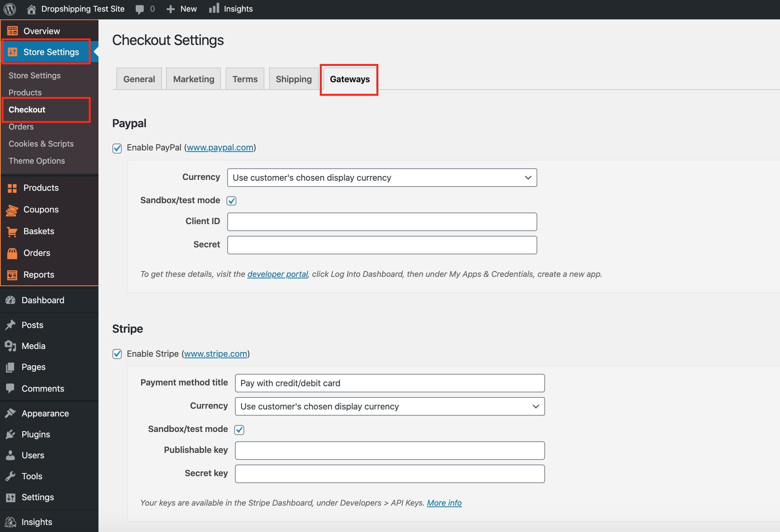Viewport: 780px width, 532px height.
Task: Expand the Stripe Currency dropdown
Action: 390,406
